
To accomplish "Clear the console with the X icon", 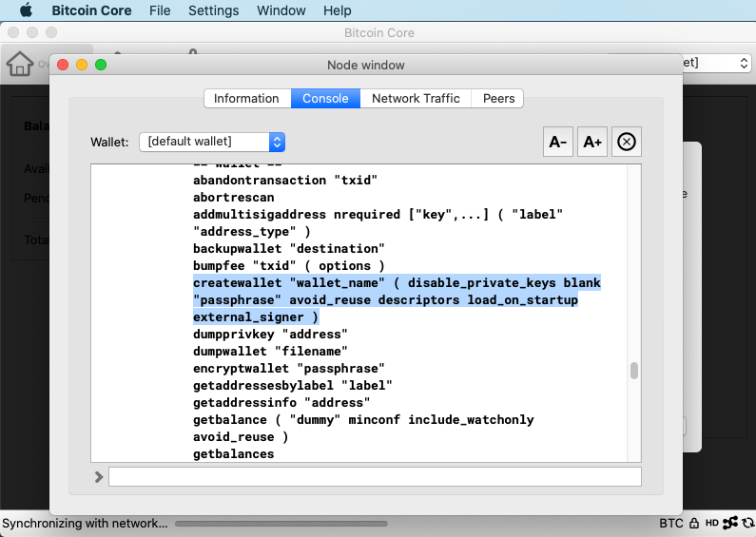I will [x=627, y=142].
